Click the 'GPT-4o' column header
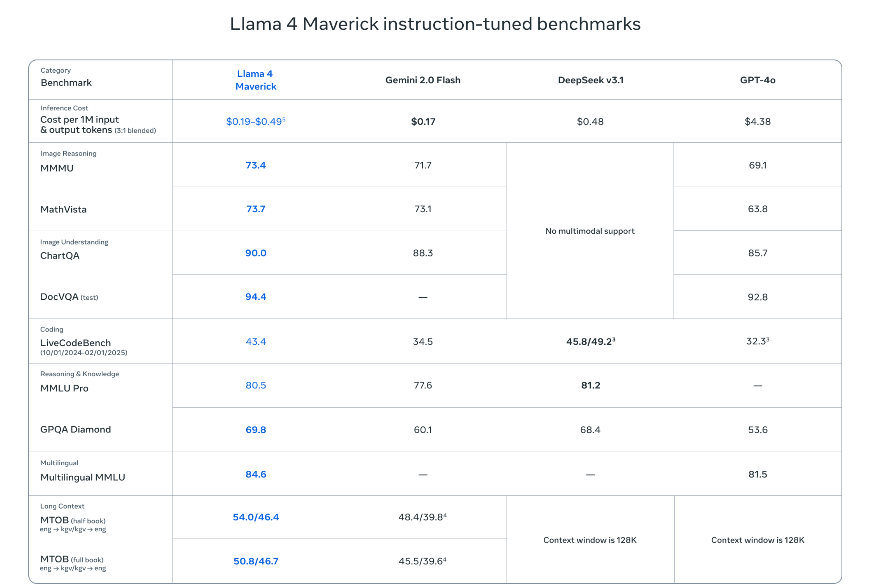 (x=758, y=80)
